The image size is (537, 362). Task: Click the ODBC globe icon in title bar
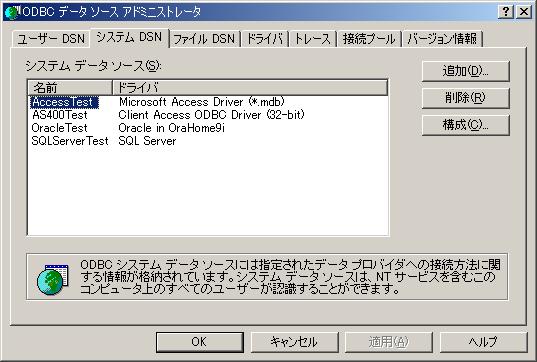point(12,12)
